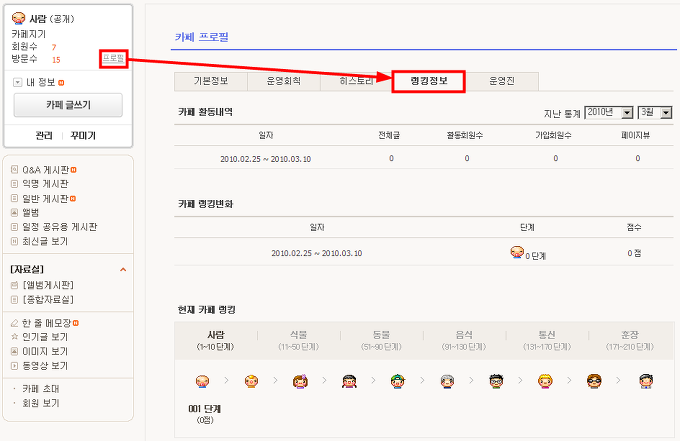The height and width of the screenshot is (441, 680).
Task: Click the second ranking avatar with yellow hair
Action: [x=252, y=381]
